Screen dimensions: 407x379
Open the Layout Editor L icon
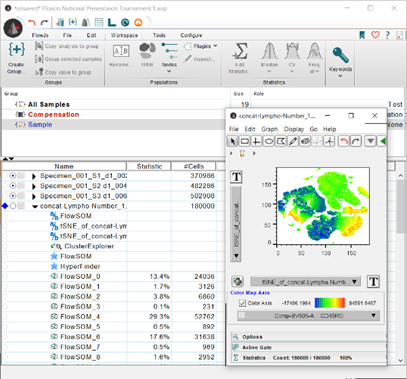(112, 22)
